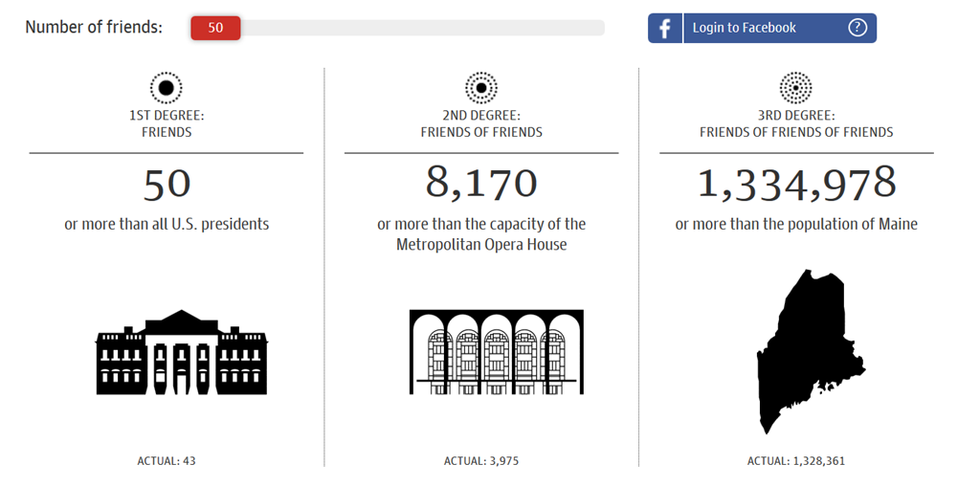Click 'or more than all U.S. presidents' text

coord(167,225)
